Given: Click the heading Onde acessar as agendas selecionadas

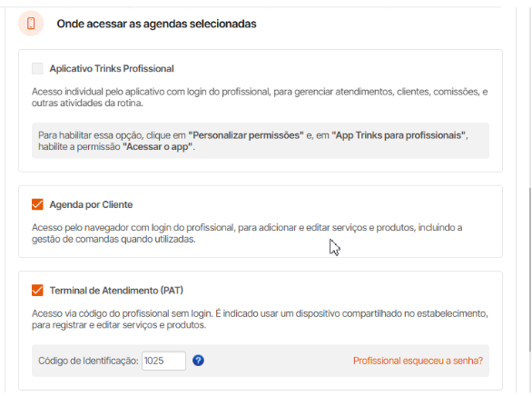Looking at the screenshot, I should pos(156,24).
